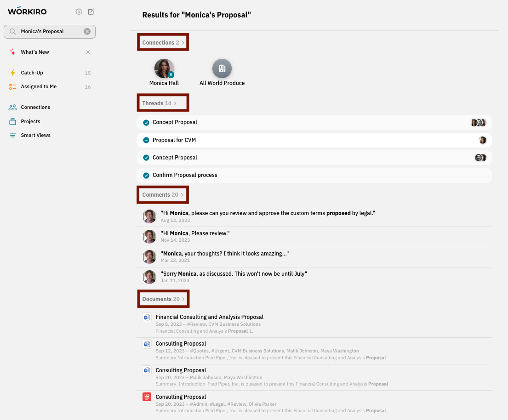The image size is (508, 420).
Task: Toggle checkmark on Confirm Proposal process thread
Action: (146, 175)
